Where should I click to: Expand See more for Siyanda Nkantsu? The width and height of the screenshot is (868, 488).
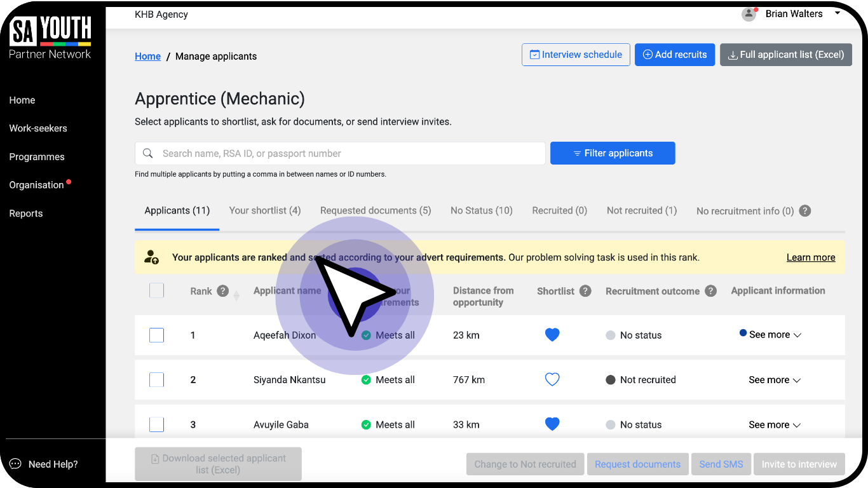[x=775, y=380]
